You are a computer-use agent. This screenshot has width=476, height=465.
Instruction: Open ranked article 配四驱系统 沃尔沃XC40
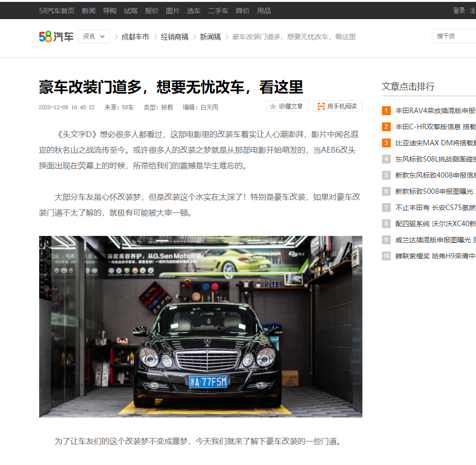click(435, 224)
